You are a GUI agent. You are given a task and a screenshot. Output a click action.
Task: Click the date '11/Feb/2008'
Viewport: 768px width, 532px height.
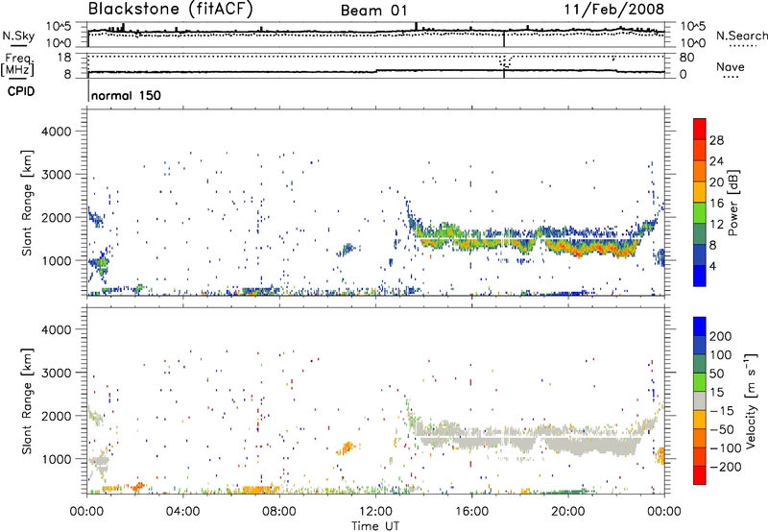[x=613, y=9]
